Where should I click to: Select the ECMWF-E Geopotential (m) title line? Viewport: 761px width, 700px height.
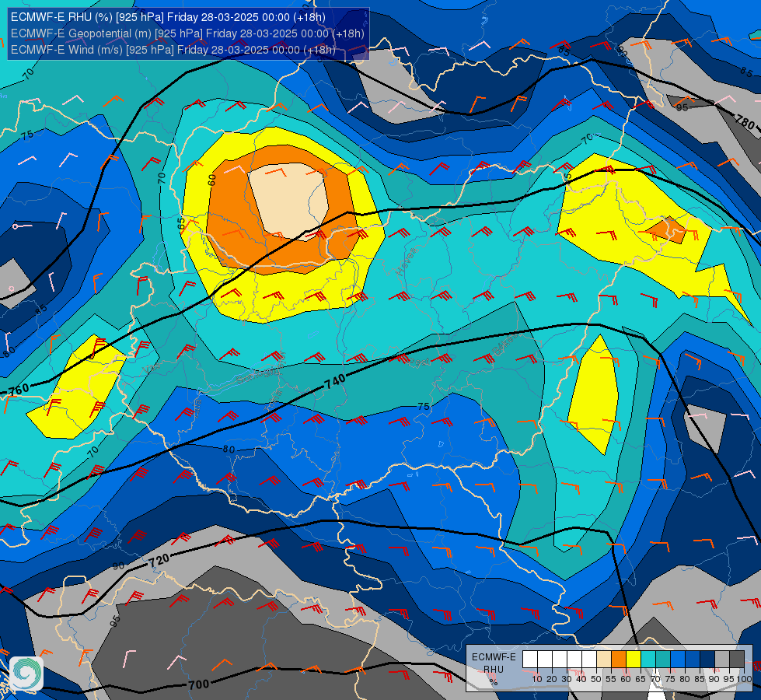pos(187,33)
